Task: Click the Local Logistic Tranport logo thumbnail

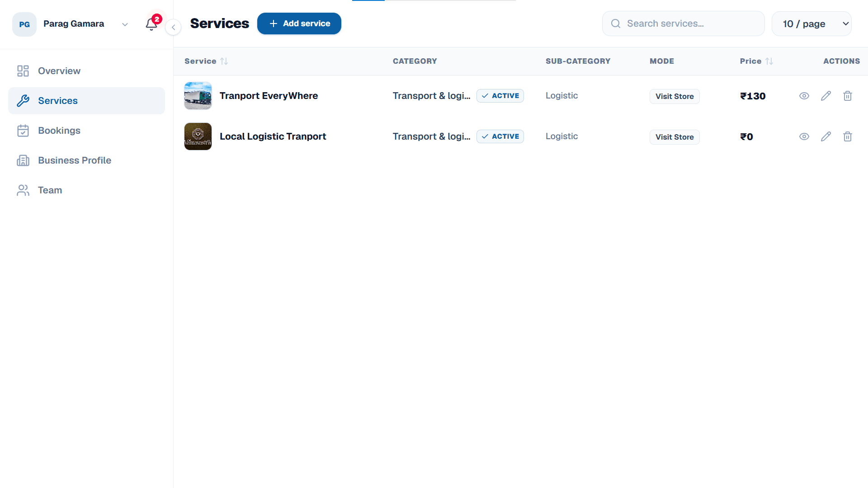Action: click(198, 136)
